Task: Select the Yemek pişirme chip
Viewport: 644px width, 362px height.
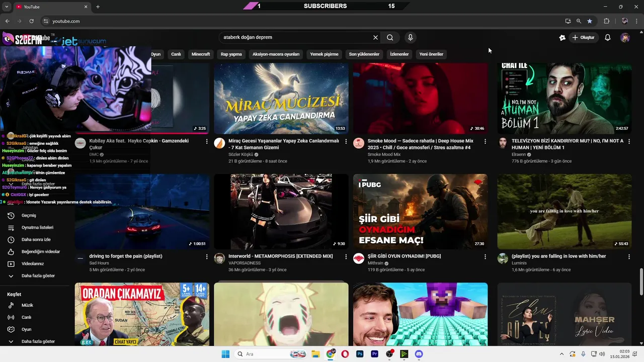Action: (324, 54)
